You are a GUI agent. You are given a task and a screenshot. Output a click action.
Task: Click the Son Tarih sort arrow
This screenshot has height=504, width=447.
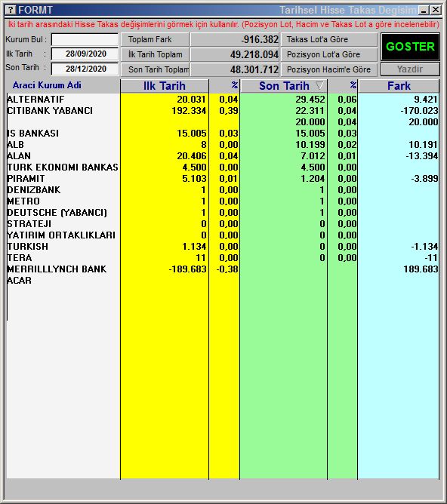[319, 85]
